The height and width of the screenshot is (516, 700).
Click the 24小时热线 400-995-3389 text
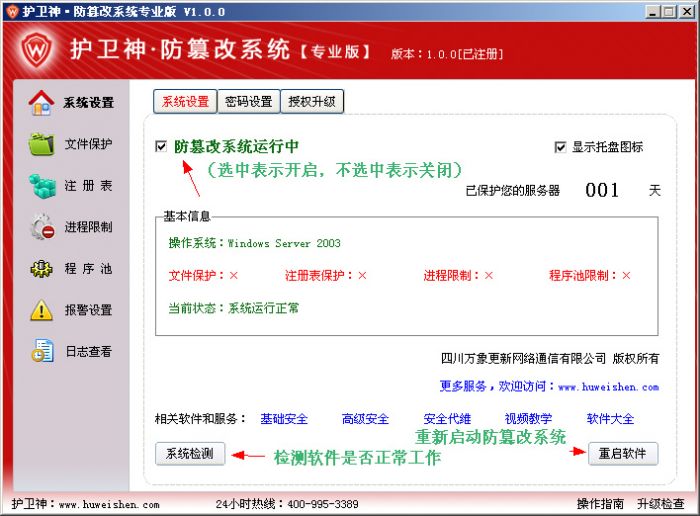[x=287, y=504]
